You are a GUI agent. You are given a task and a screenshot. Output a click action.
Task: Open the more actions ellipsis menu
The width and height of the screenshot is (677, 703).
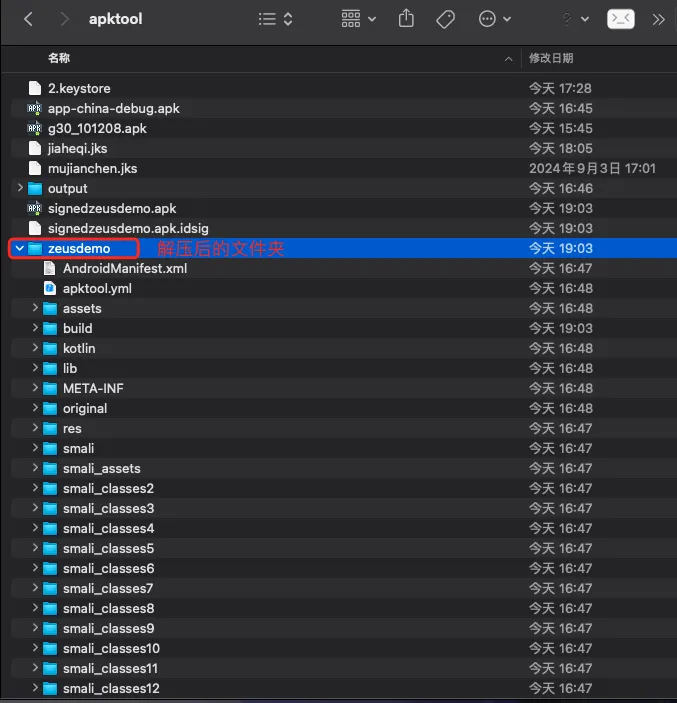tap(494, 19)
